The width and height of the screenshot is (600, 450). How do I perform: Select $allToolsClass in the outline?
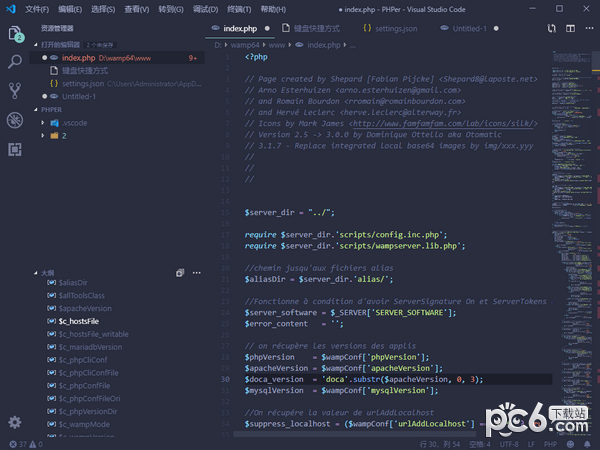click(x=82, y=295)
